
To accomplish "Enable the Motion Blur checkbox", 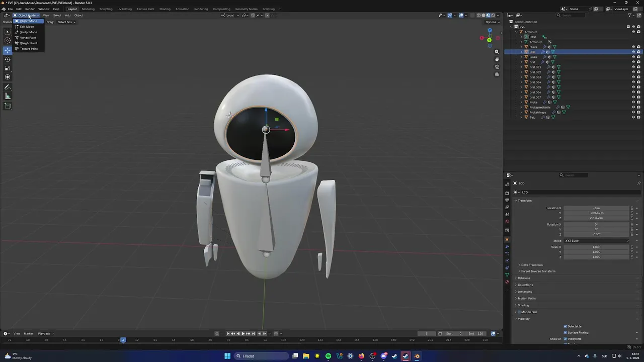I will tap(519, 312).
